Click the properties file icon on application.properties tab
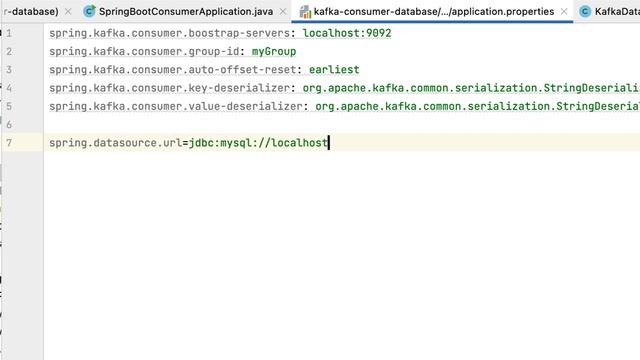640x360 pixels. 305,12
